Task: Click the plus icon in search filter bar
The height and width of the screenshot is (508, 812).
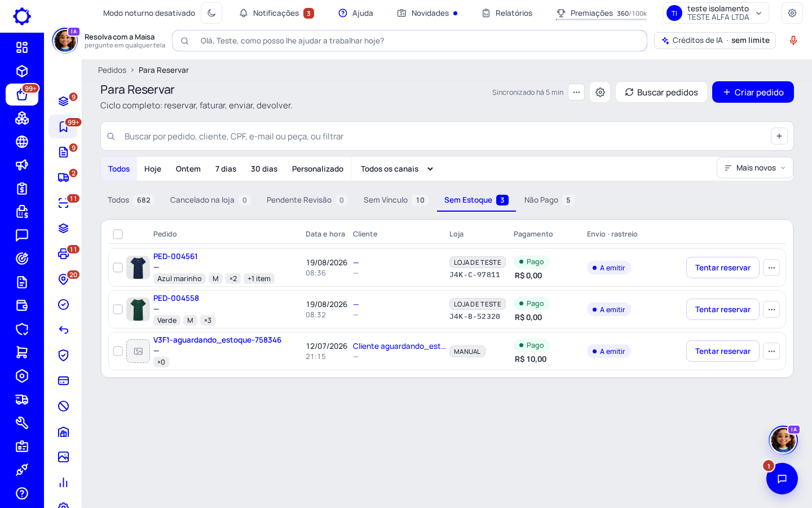Action: 779,136
